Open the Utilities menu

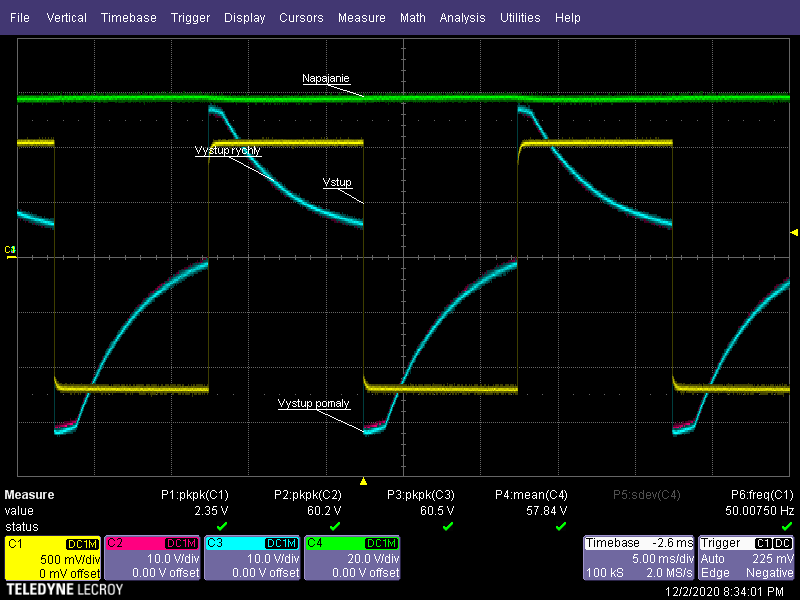(520, 18)
